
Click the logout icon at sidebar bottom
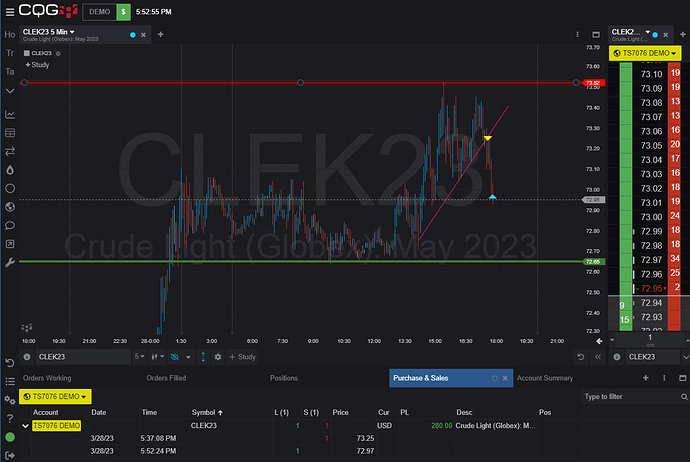(10, 455)
